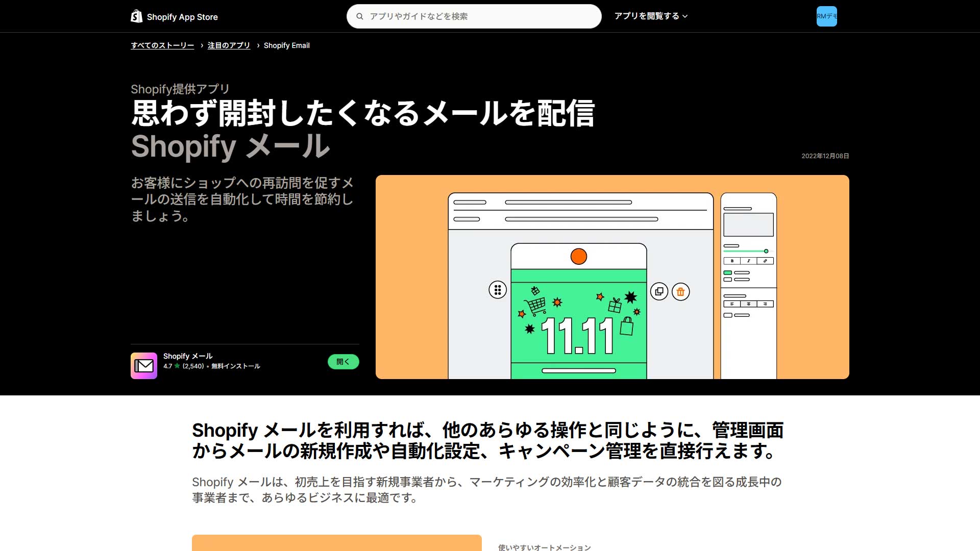Expand the アプリを閲覧する dropdown menu
This screenshot has width=980, height=551.
coord(651,16)
